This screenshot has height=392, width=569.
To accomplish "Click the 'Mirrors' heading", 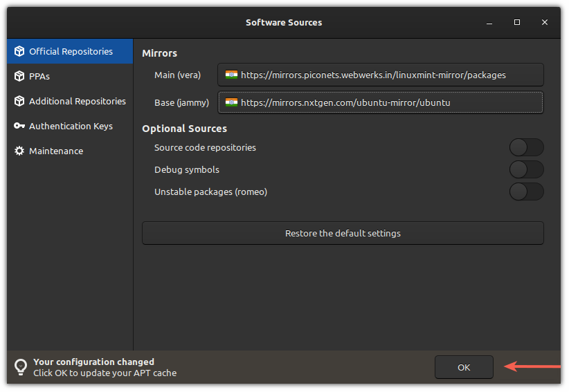I will (160, 53).
